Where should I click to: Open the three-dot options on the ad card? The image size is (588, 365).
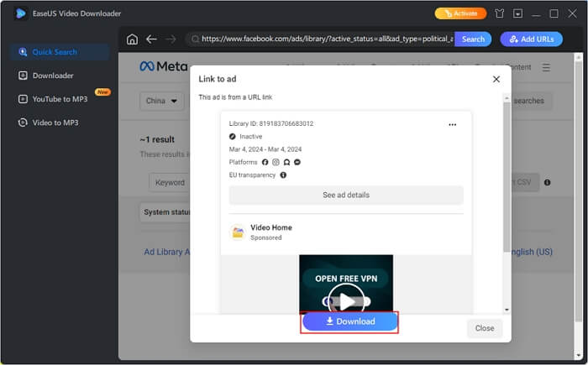click(x=453, y=124)
